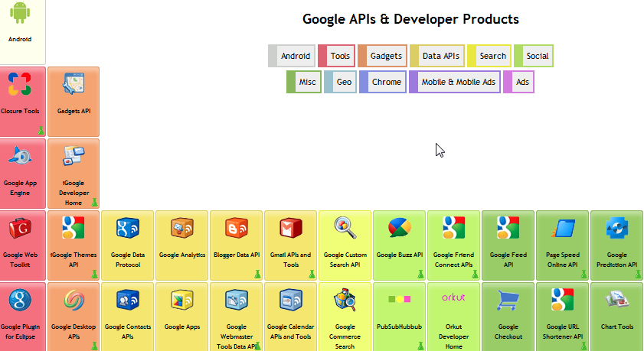The height and width of the screenshot is (351, 644).
Task: Filter by Mobile & Mobile Ads
Action: (455, 82)
